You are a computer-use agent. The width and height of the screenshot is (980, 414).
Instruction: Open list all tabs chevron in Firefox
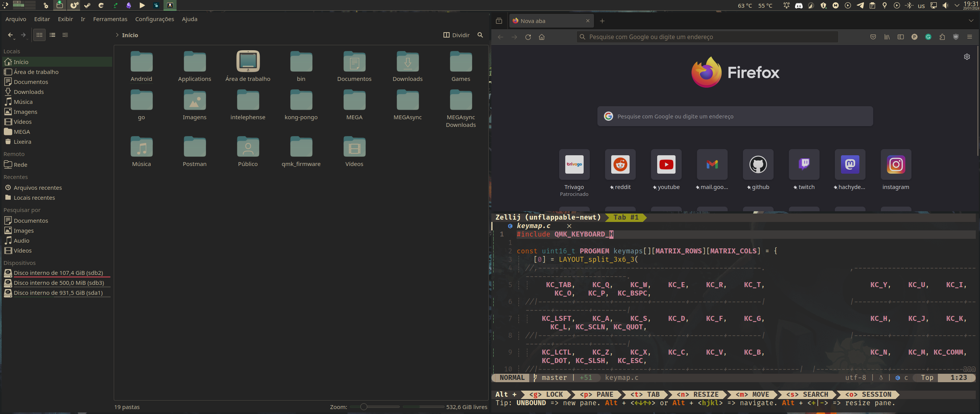click(971, 21)
